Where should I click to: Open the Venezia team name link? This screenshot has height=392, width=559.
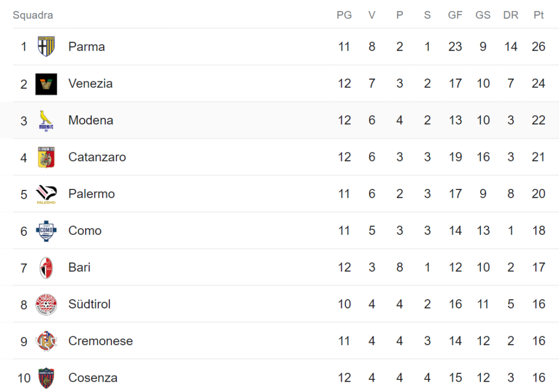(91, 84)
